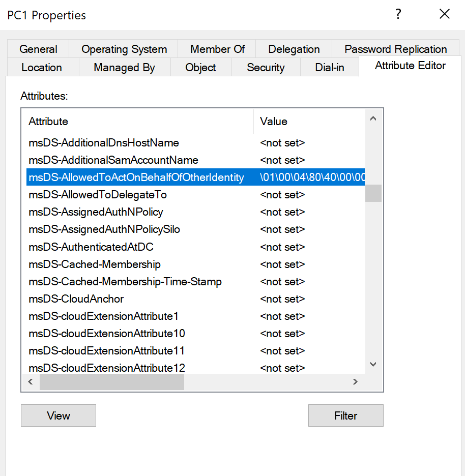Switch to the Security tab
The width and height of the screenshot is (465, 476).
pos(266,68)
